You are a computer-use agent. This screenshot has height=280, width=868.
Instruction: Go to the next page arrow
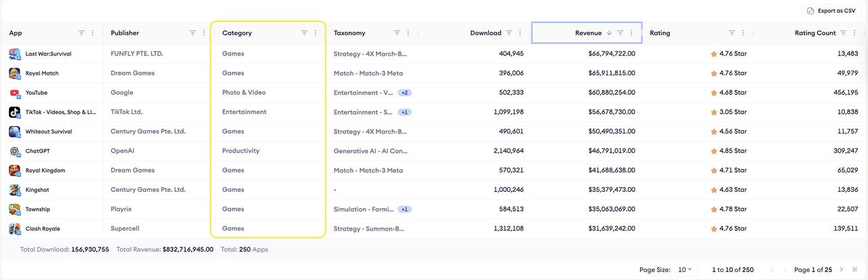tap(842, 270)
